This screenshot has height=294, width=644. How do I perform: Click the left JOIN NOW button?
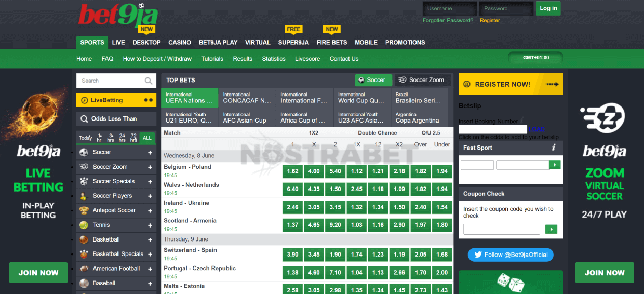pyautogui.click(x=38, y=273)
